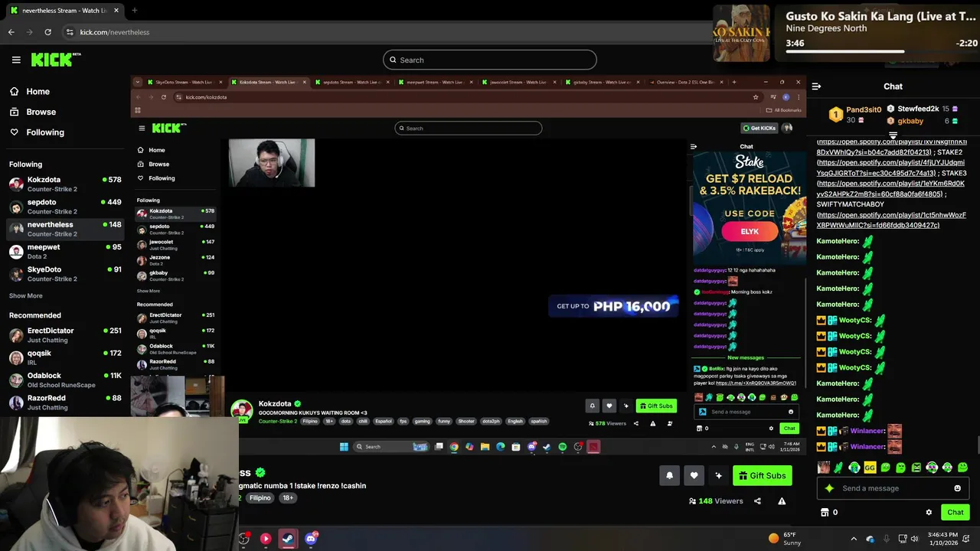Open STAKE3 Spotify playlist link in chat
Image resolution: width=980 pixels, height=551 pixels.
pos(891,189)
